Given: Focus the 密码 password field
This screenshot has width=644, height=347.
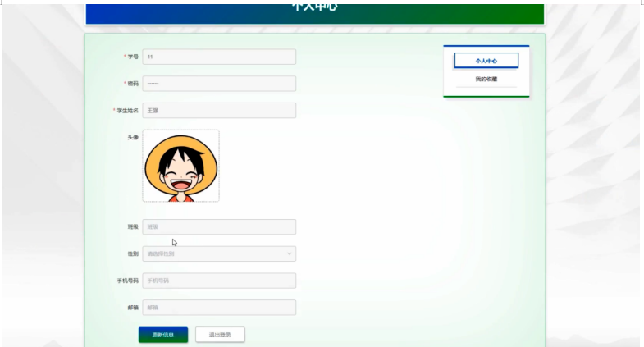Looking at the screenshot, I should coord(219,84).
